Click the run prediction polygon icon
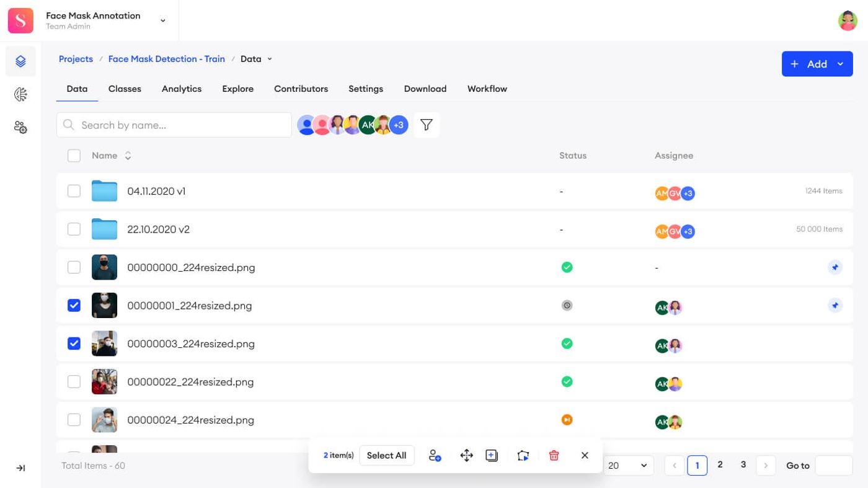The height and width of the screenshot is (488, 868). pyautogui.click(x=523, y=456)
